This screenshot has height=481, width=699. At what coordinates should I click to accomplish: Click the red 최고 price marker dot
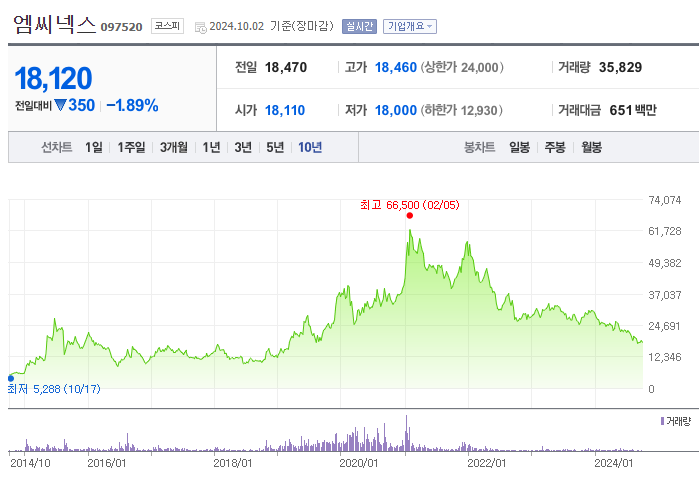pyautogui.click(x=410, y=216)
